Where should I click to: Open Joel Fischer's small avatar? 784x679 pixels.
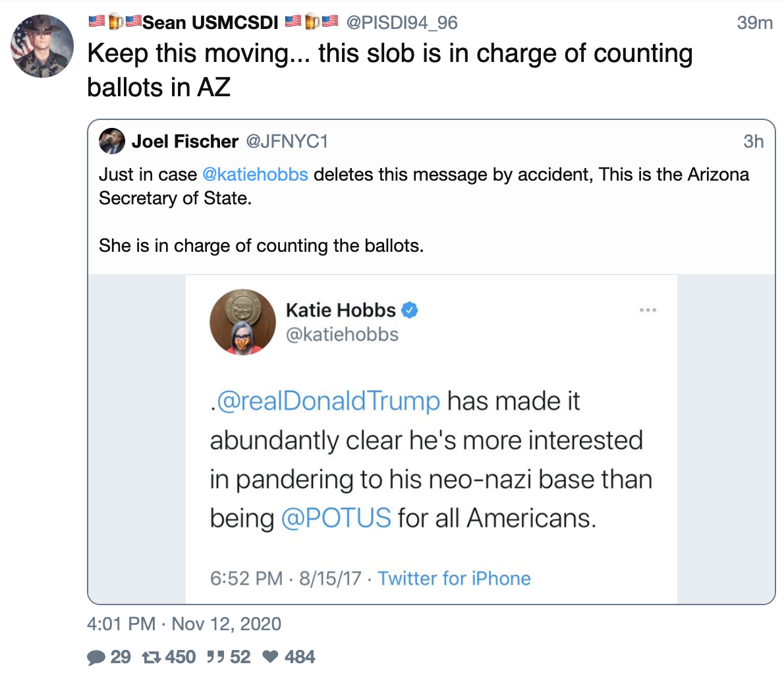coord(111,141)
